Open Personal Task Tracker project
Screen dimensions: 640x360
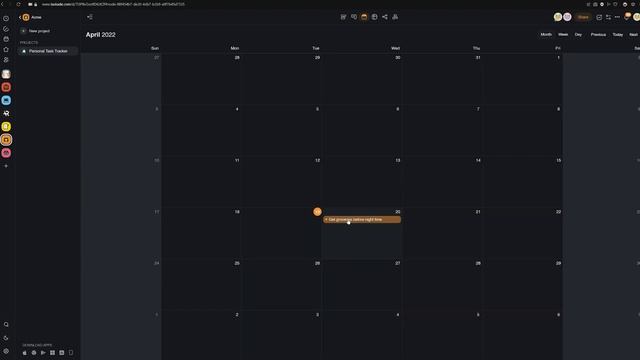(x=48, y=51)
